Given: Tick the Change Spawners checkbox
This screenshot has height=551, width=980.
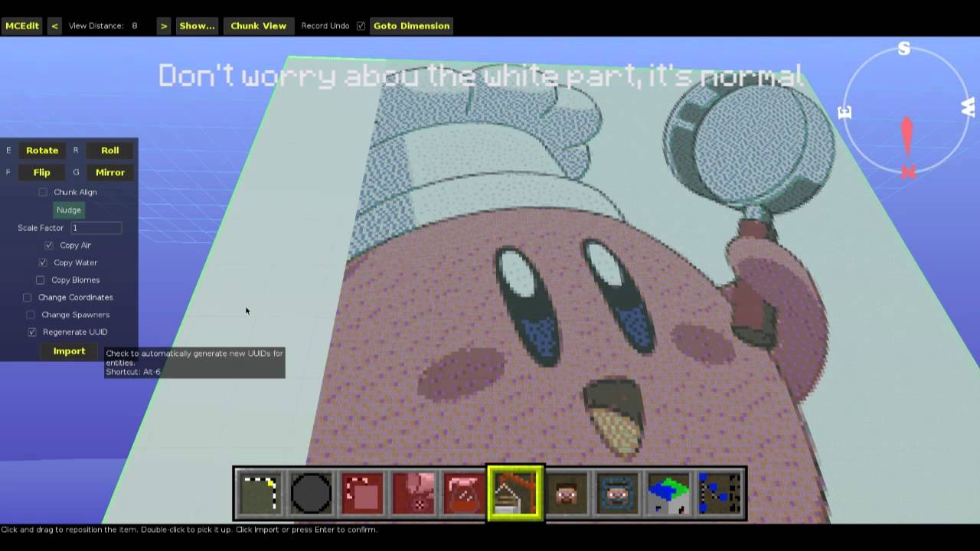Looking at the screenshot, I should 31,315.
